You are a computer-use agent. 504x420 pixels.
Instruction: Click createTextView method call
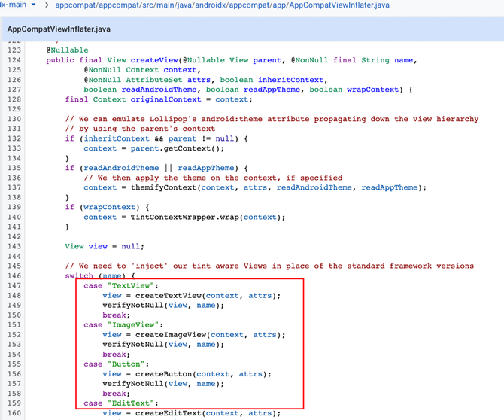point(159,295)
